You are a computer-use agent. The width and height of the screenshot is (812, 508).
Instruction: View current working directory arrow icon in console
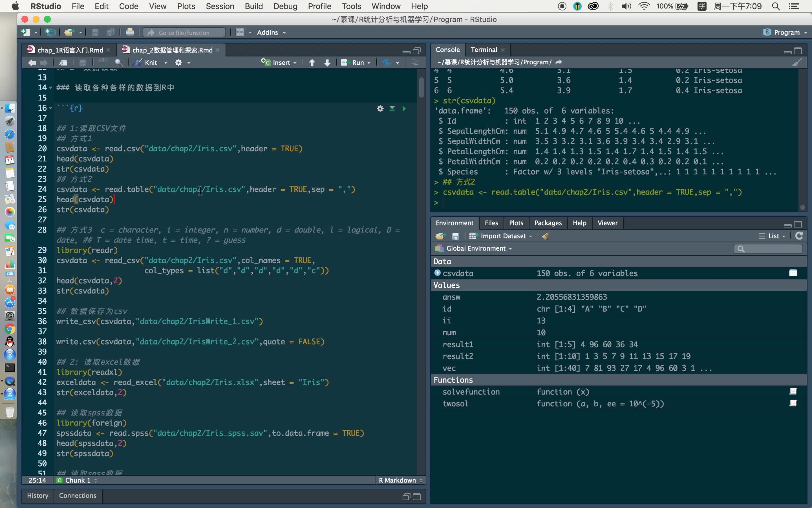coord(559,62)
